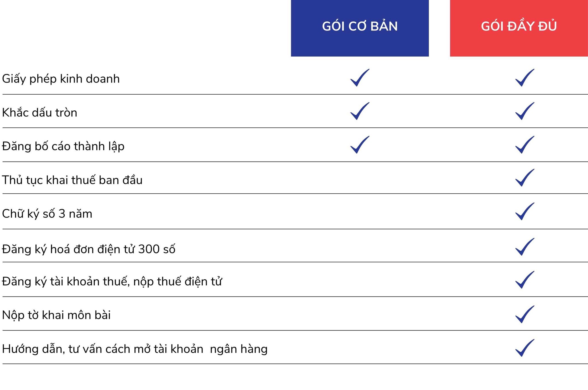Click full package checkmark for Đăng bố cáo thành lập
588x390 pixels.
(524, 145)
